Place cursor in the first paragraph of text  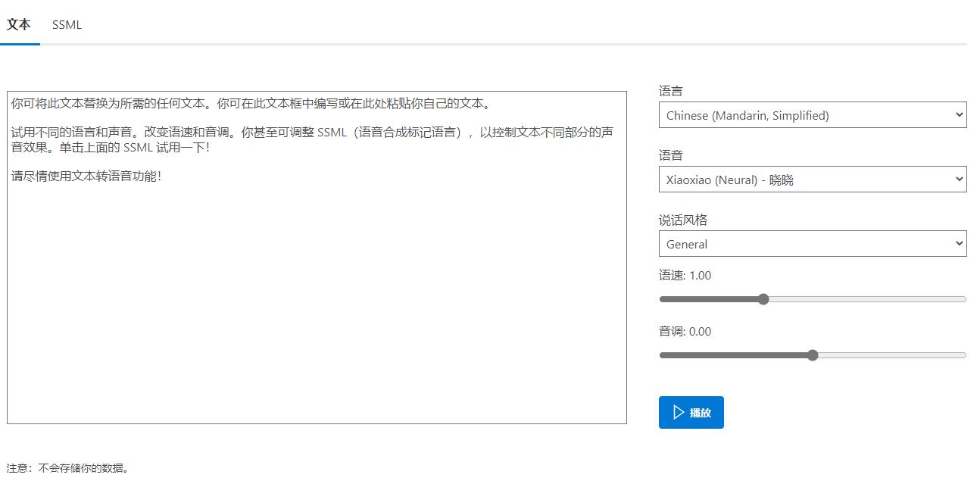point(250,104)
